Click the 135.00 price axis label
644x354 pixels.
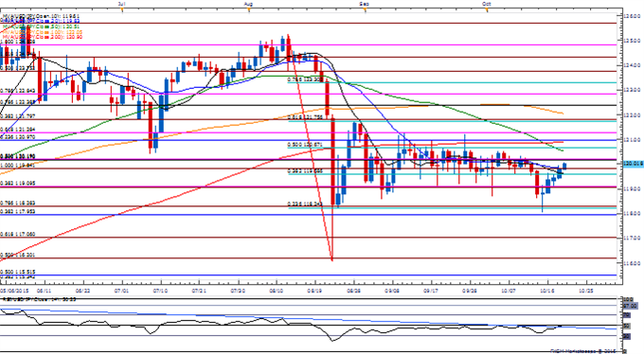coord(633,41)
